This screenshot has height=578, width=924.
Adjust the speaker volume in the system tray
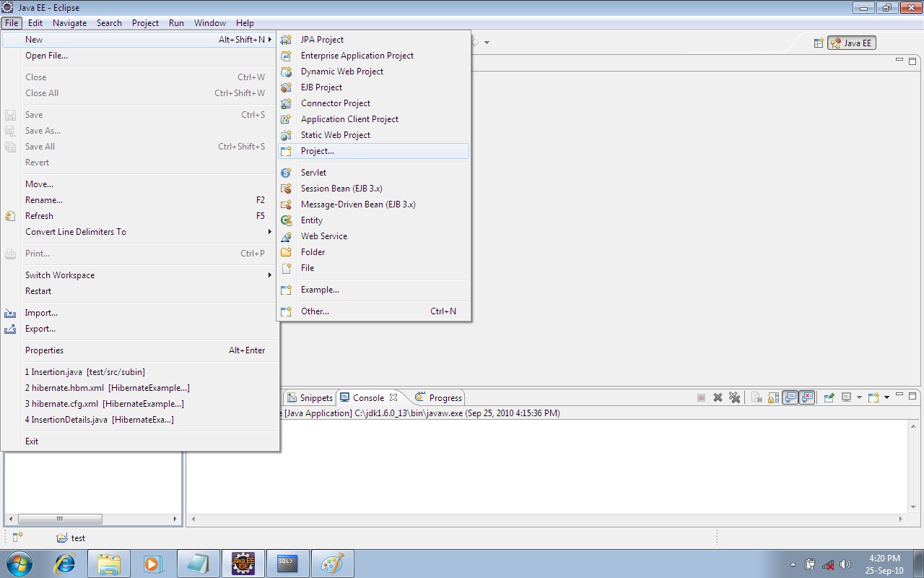coord(845,564)
